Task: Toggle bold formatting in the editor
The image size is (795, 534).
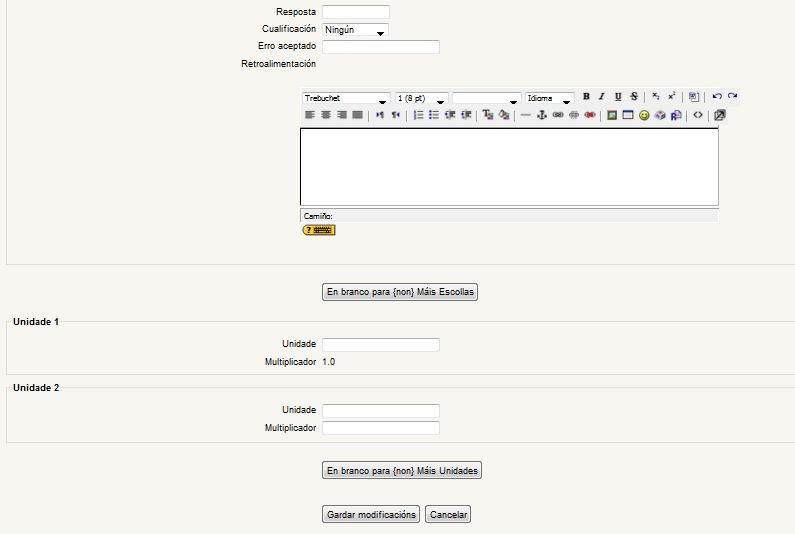Action: point(586,97)
